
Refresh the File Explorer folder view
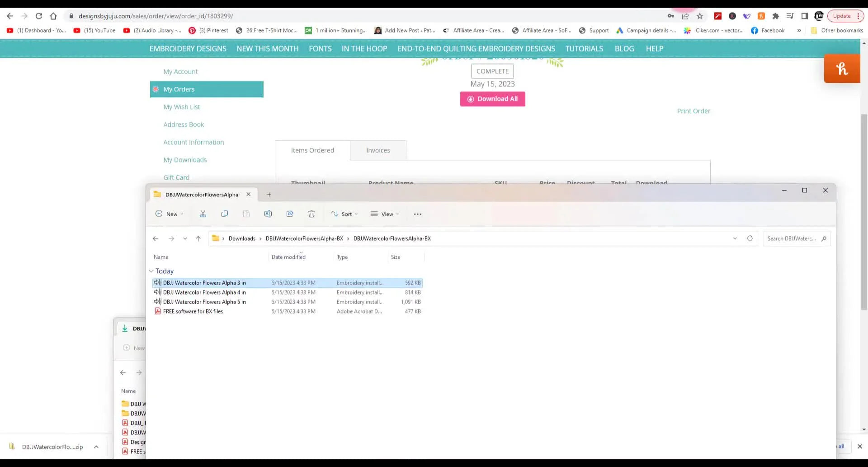click(x=750, y=238)
